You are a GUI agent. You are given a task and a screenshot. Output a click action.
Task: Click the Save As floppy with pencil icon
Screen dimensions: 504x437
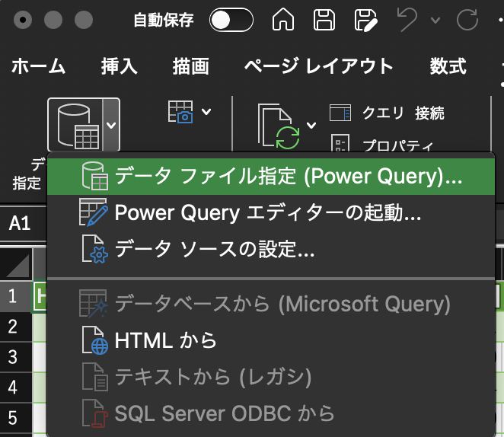pos(365,21)
